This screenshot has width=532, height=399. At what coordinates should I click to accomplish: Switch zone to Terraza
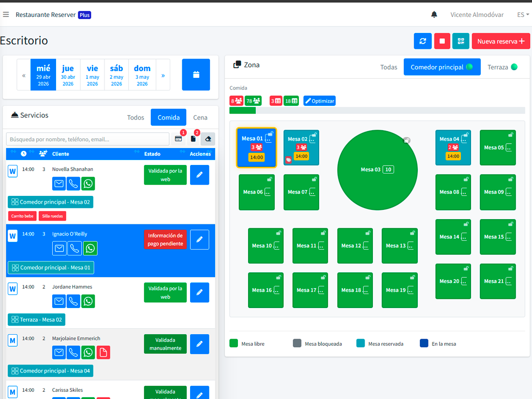(x=502, y=67)
